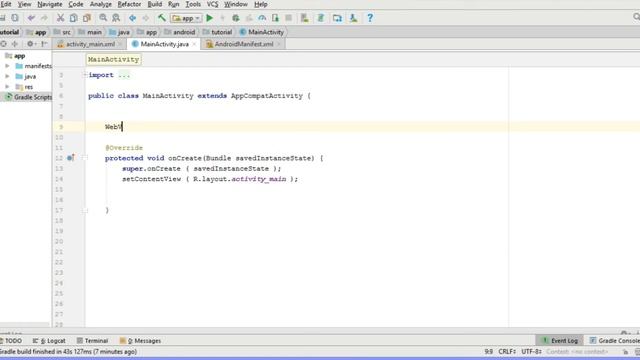Open the Logcat tool window
Image resolution: width=640 pixels, height=360 pixels.
[x=49, y=340]
